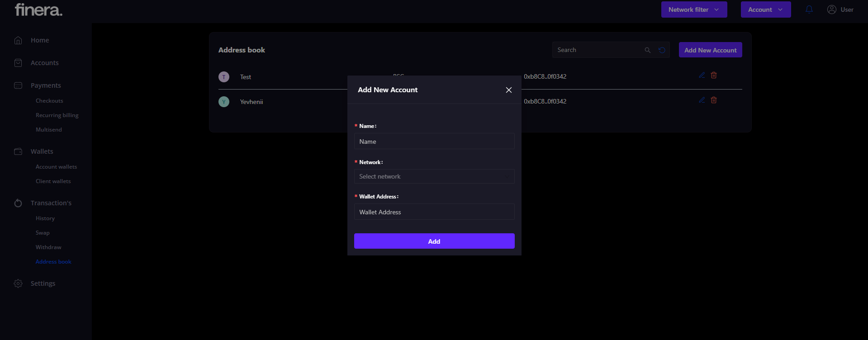Image resolution: width=868 pixels, height=340 pixels.
Task: Open the Swap menu item
Action: tap(43, 233)
